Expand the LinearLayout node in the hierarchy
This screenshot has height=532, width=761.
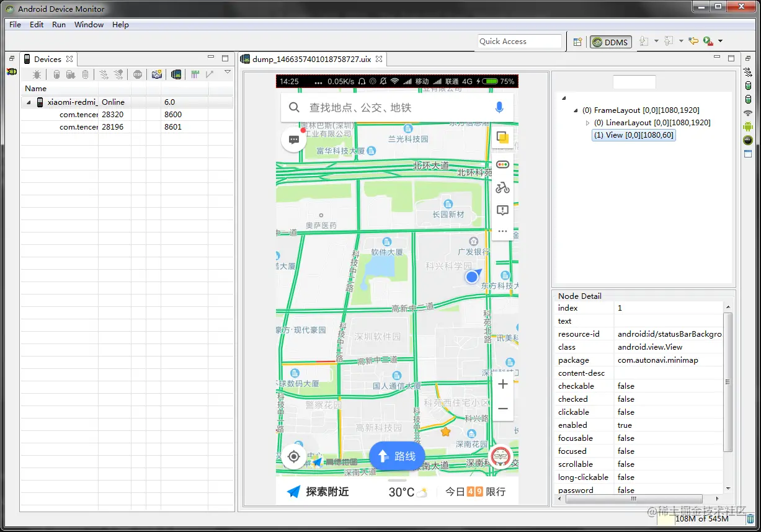coord(587,123)
